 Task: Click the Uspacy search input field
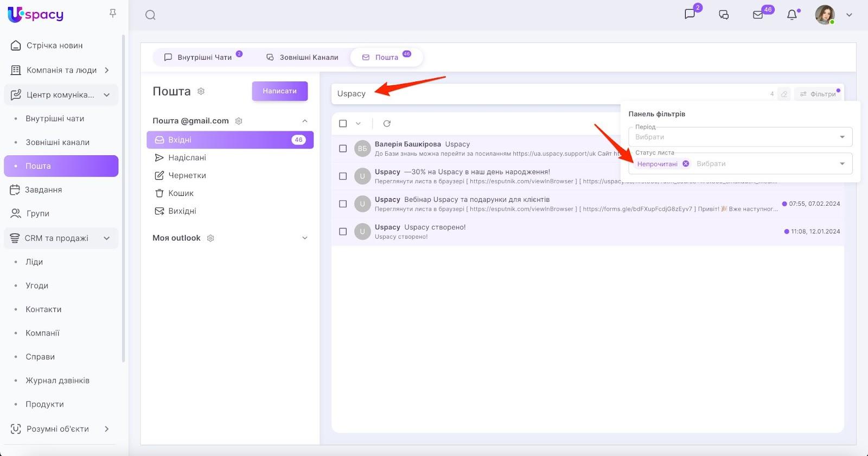[542, 94]
